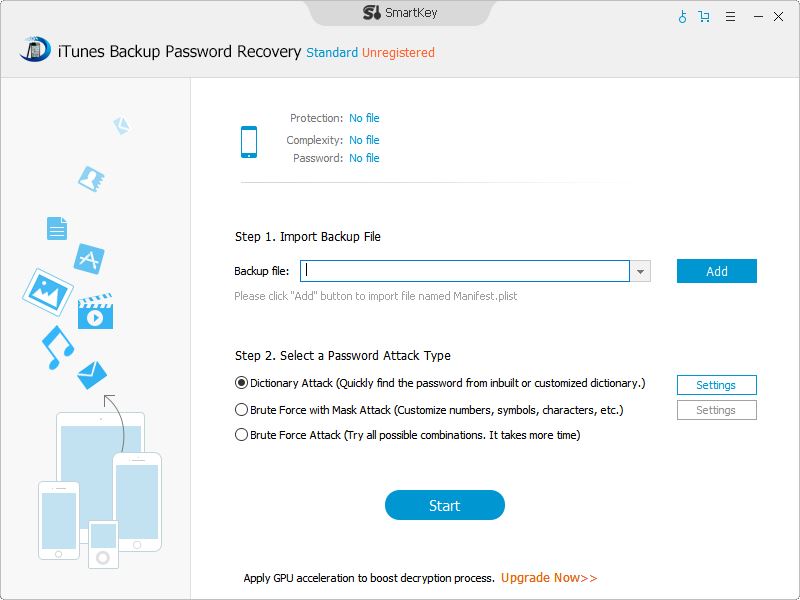Image resolution: width=800 pixels, height=600 pixels.
Task: Click the register key icon
Action: [683, 16]
